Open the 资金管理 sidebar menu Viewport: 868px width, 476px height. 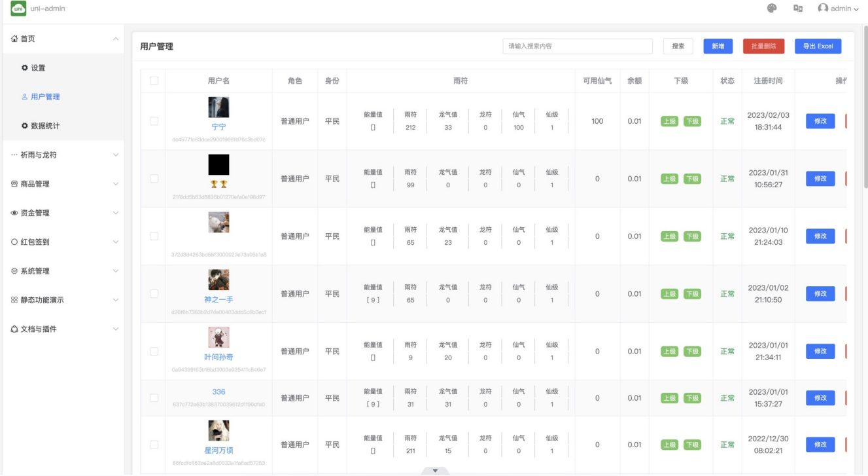[62, 213]
